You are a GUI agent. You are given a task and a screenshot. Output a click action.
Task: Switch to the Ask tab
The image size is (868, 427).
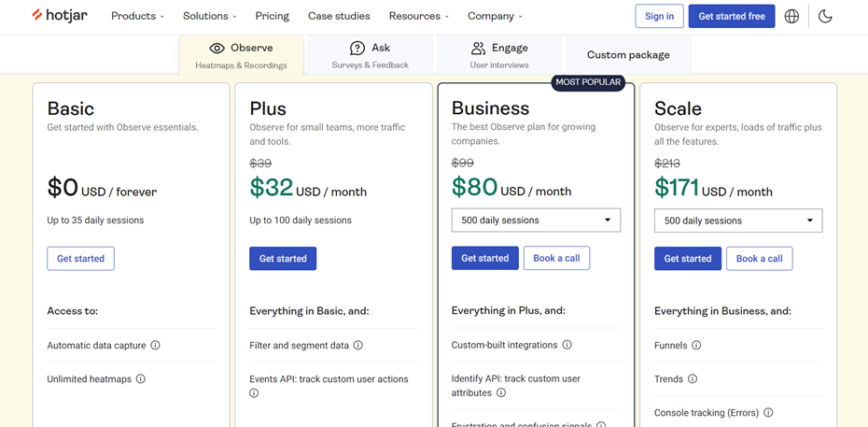pyautogui.click(x=371, y=55)
